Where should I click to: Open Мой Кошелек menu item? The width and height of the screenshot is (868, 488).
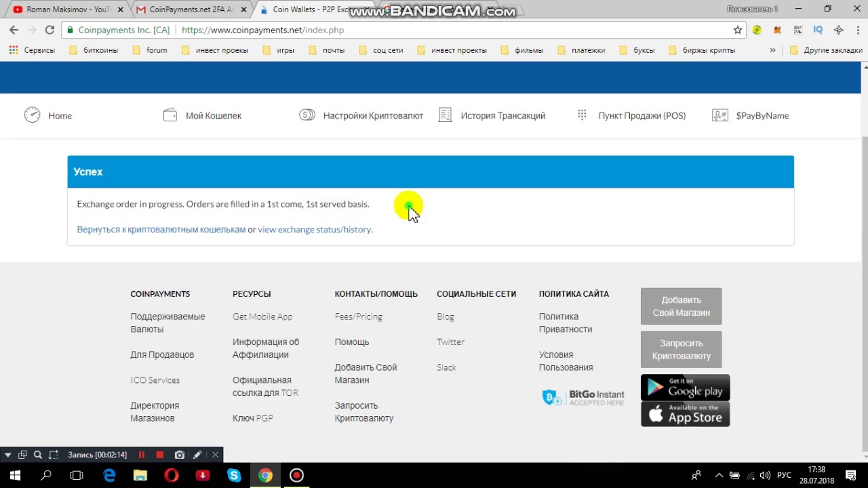[x=214, y=116]
